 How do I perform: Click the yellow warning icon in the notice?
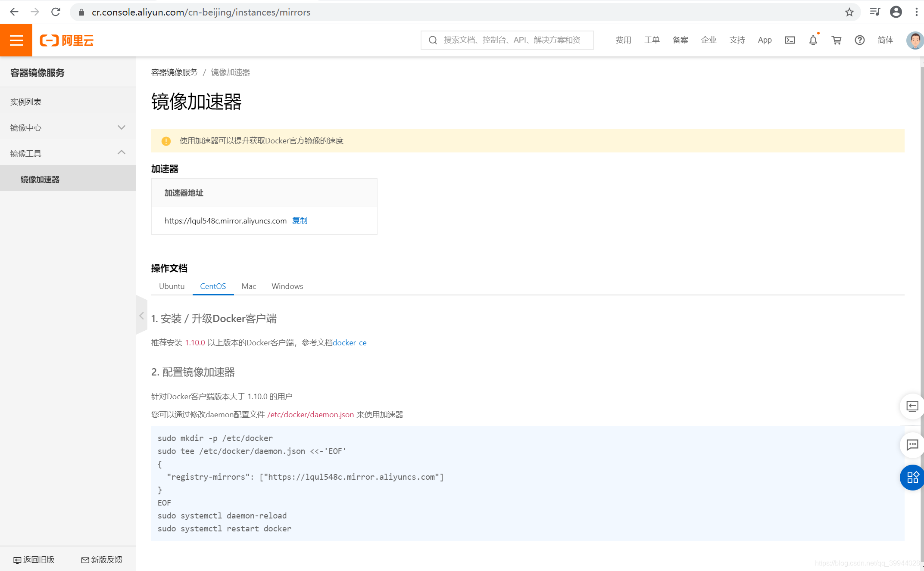click(166, 141)
